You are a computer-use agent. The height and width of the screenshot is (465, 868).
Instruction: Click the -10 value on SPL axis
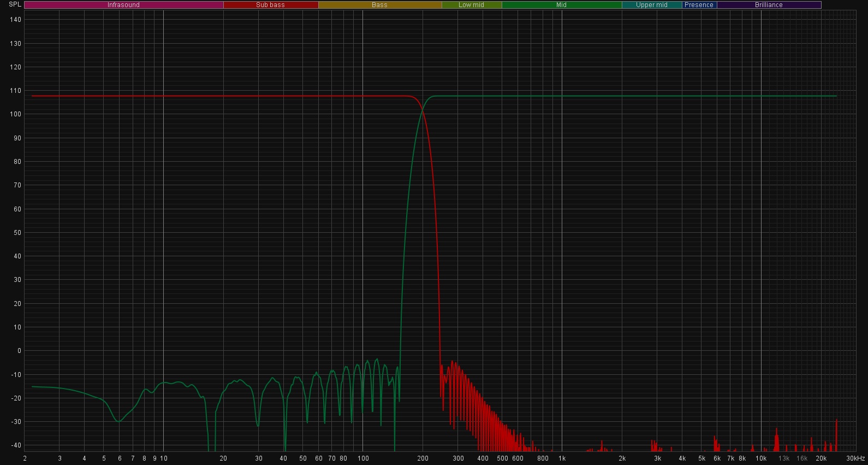point(16,375)
